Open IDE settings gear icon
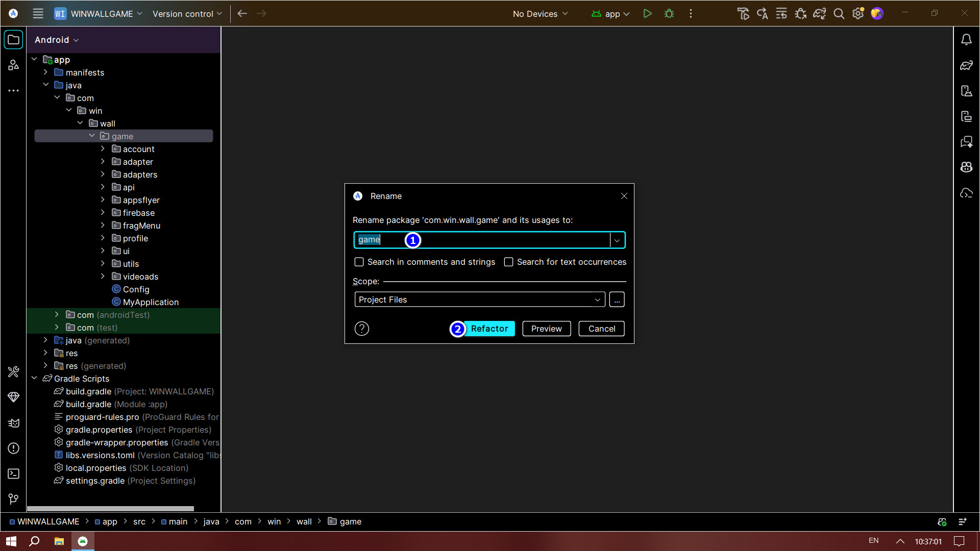The width and height of the screenshot is (980, 551). pos(857,14)
